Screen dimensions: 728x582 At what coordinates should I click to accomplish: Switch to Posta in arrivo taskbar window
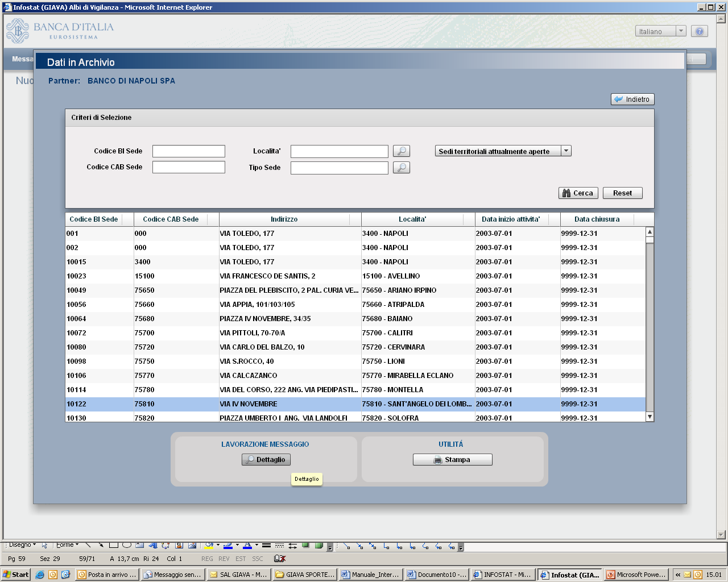(107, 575)
